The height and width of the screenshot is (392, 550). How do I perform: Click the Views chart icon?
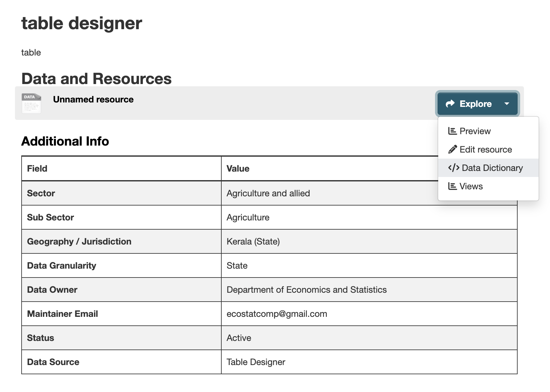[x=452, y=186]
